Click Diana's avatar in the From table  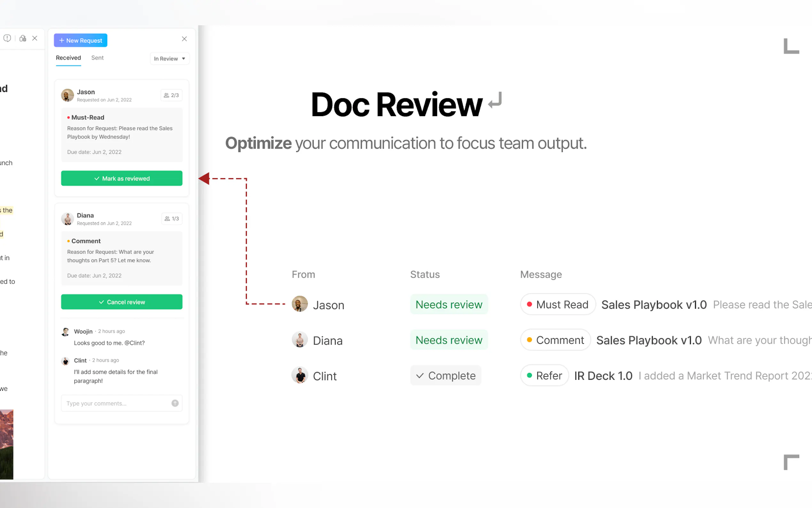tap(300, 340)
